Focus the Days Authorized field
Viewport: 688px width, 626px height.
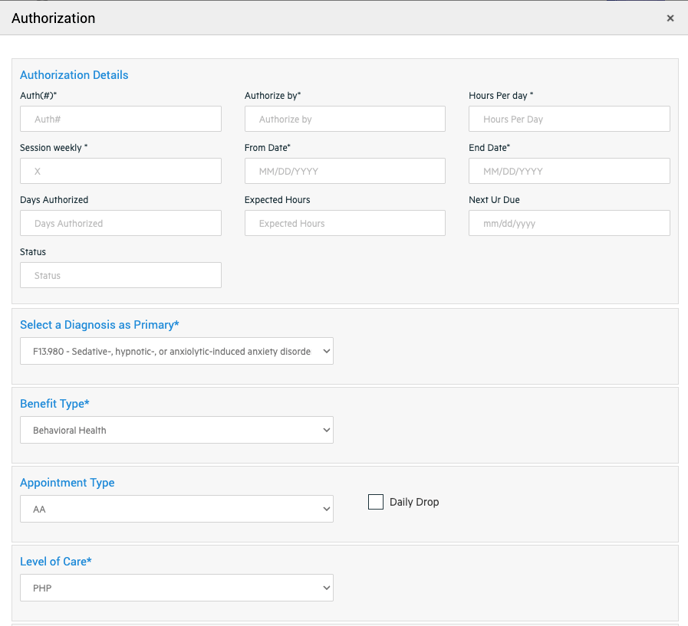coord(120,223)
